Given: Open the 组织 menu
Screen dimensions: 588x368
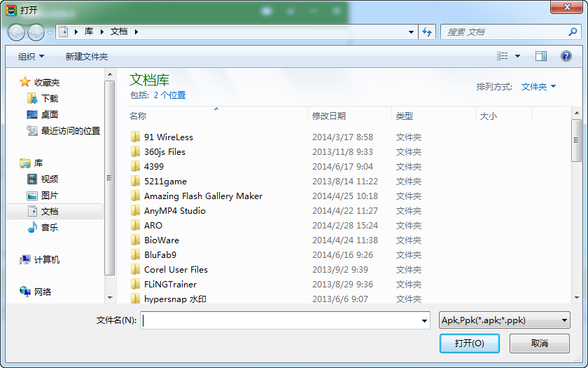Looking at the screenshot, I should click(x=31, y=57).
